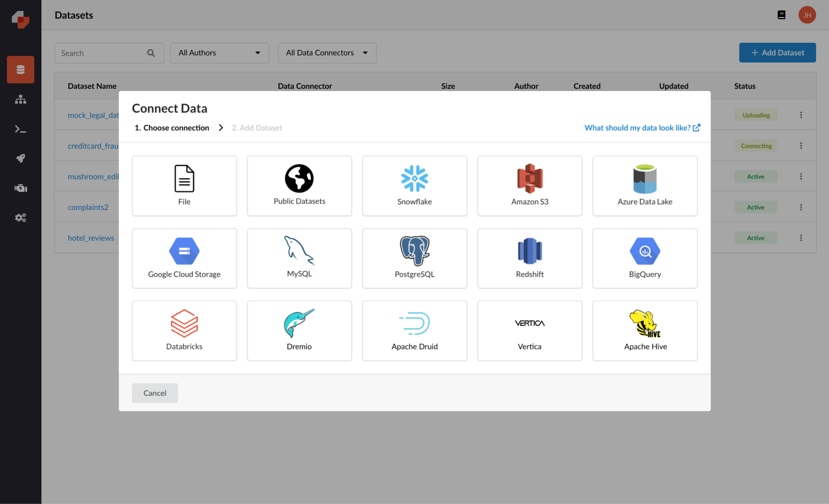This screenshot has width=829, height=504.
Task: Open the All Authors dropdown
Action: coord(219,53)
